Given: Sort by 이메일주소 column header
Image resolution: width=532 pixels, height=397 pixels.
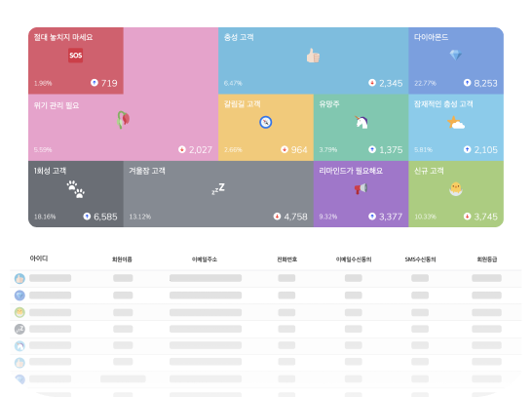Looking at the screenshot, I should pos(205,259).
